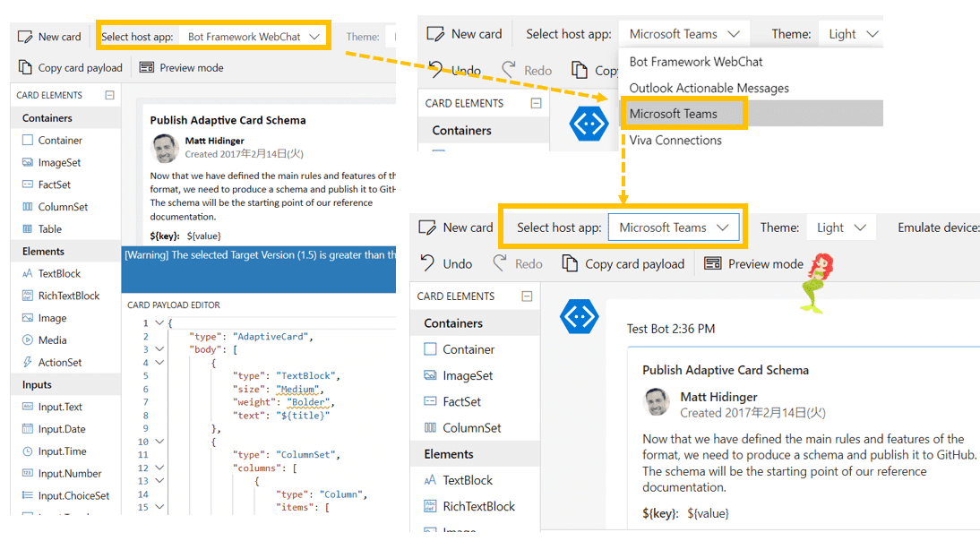The height and width of the screenshot is (541, 980).
Task: Click Copy card payload in the lower-right screenshot
Action: [x=623, y=263]
